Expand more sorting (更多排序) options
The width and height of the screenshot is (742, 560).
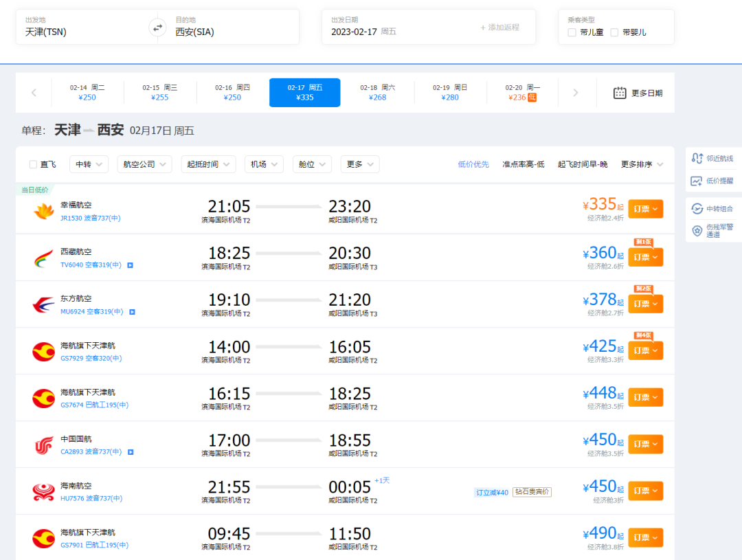pos(642,164)
